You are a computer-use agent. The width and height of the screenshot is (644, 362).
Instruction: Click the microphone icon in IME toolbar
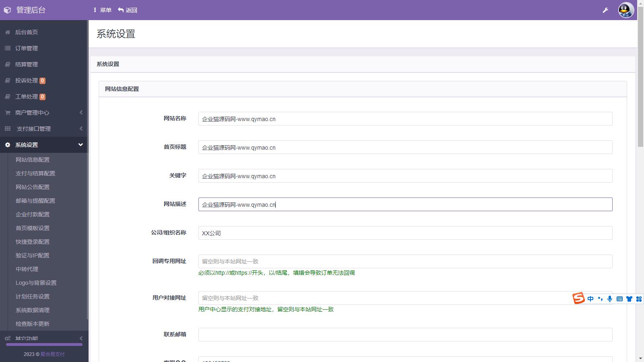pyautogui.click(x=610, y=299)
